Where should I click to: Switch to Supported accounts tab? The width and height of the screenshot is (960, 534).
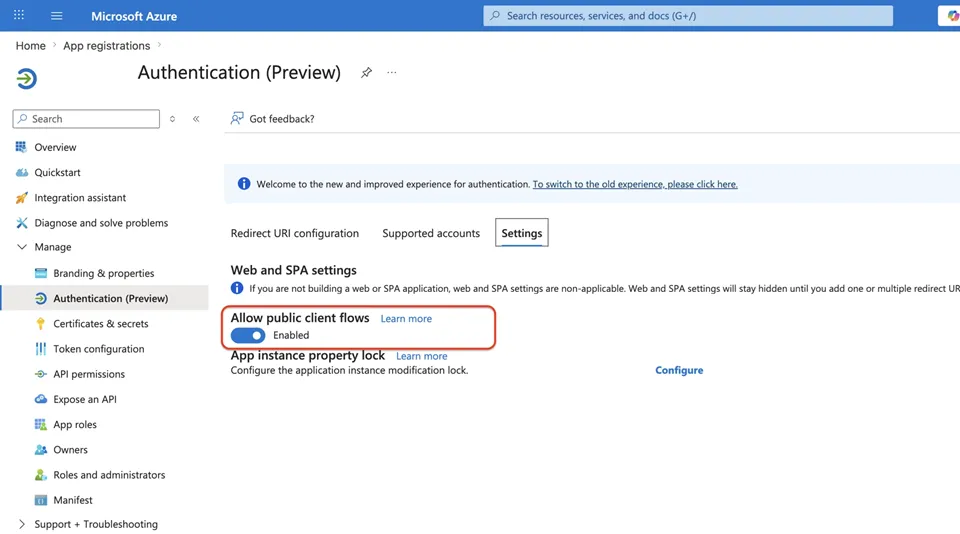coord(431,233)
